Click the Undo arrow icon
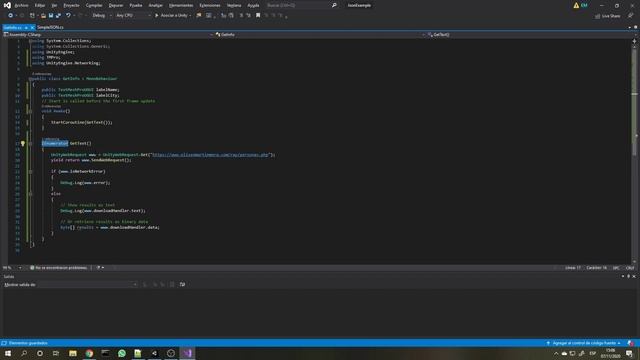Viewport: 640px width, 360px height. pos(68,16)
